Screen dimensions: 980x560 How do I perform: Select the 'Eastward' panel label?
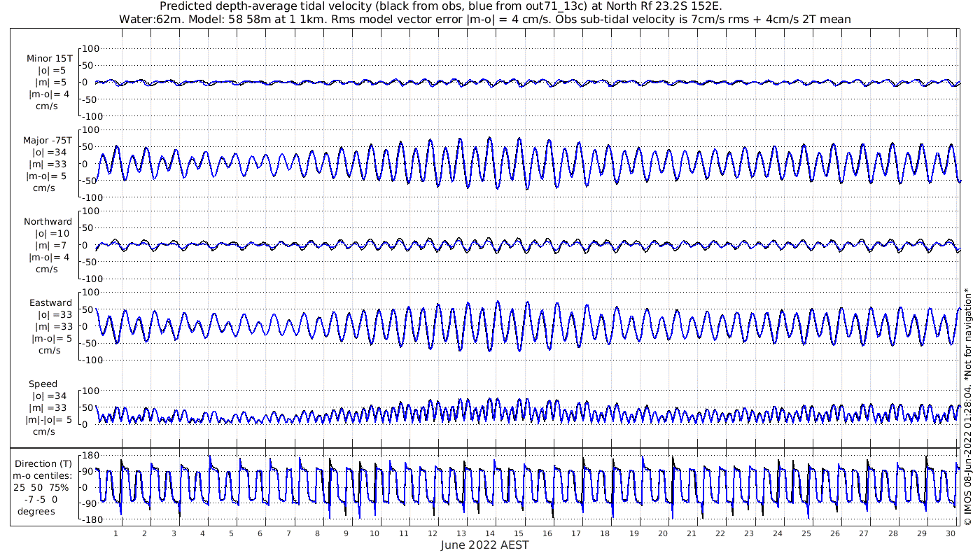[50, 303]
